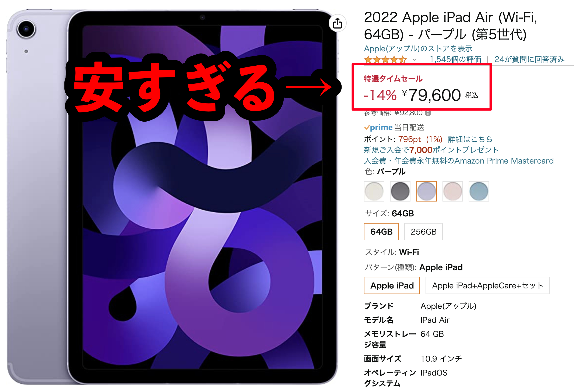Select the space gray color swatch
This screenshot has height=392, width=583.
[400, 191]
